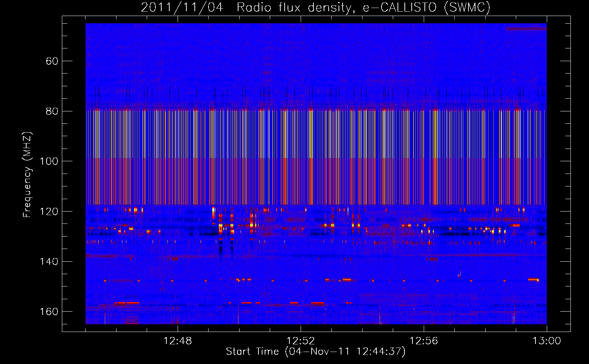Click the 'Frequency (MHZ)' axis label

[x=27, y=174]
